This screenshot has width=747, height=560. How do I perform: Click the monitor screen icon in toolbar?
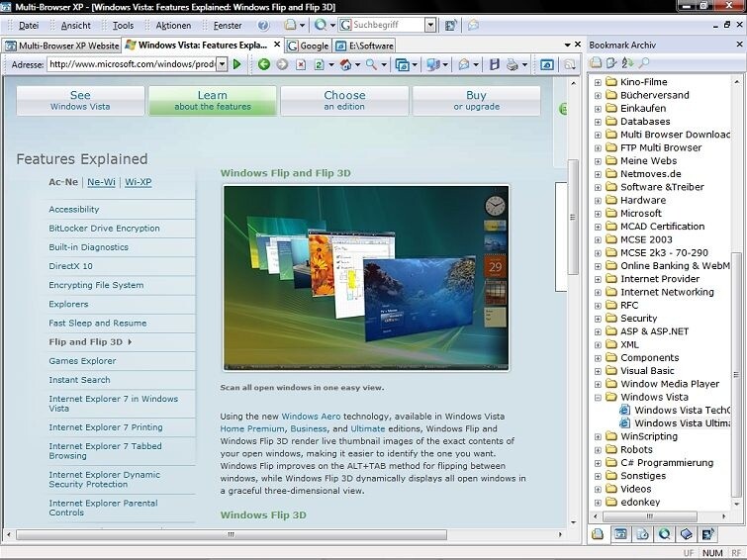(x=433, y=64)
